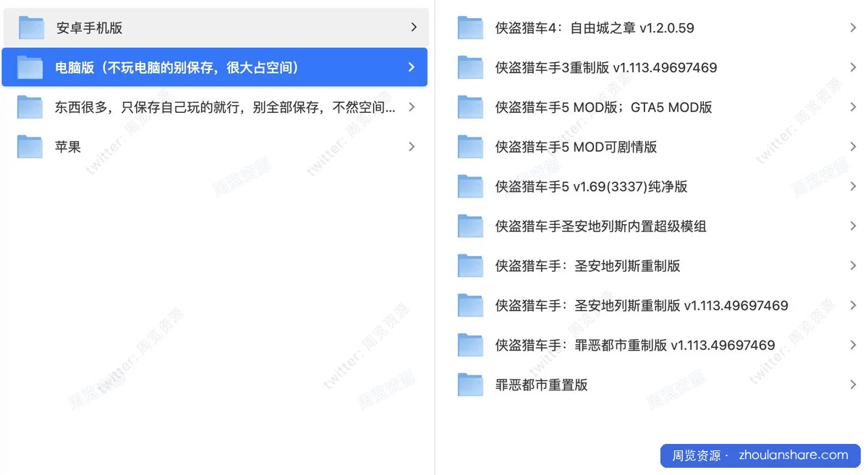The width and height of the screenshot is (868, 475).
Task: Select the 电脑版（不玩电脑的别保存）folder row
Action: coord(215,67)
